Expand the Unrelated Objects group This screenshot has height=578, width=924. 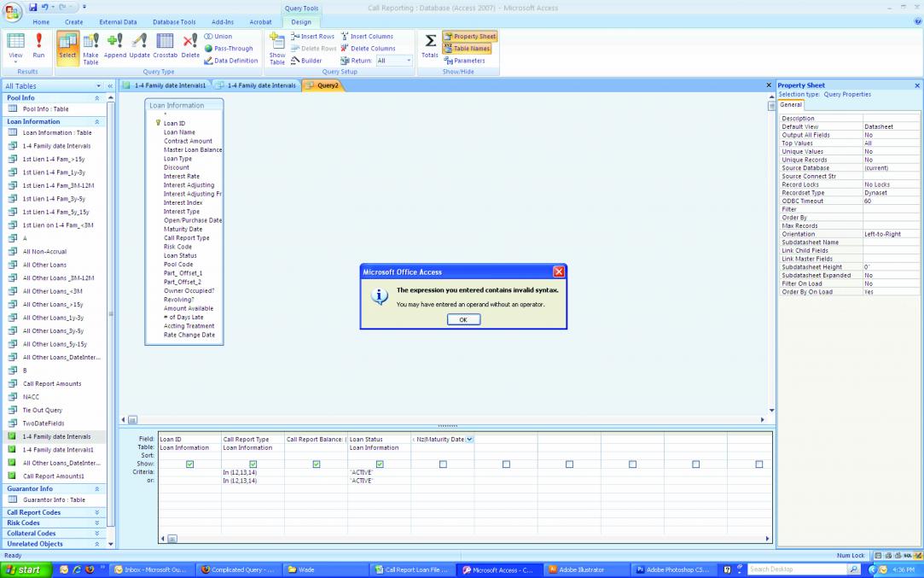(x=97, y=545)
